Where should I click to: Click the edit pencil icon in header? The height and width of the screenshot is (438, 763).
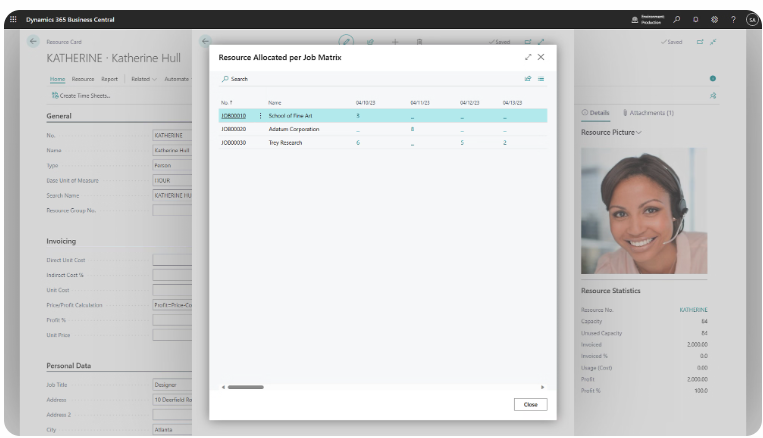point(346,41)
